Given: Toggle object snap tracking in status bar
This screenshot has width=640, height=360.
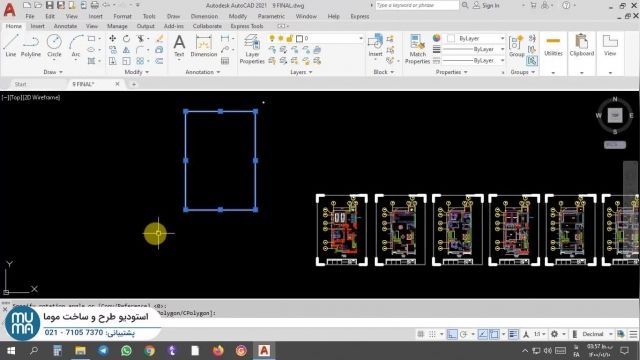Looking at the screenshot, I should tap(482, 334).
